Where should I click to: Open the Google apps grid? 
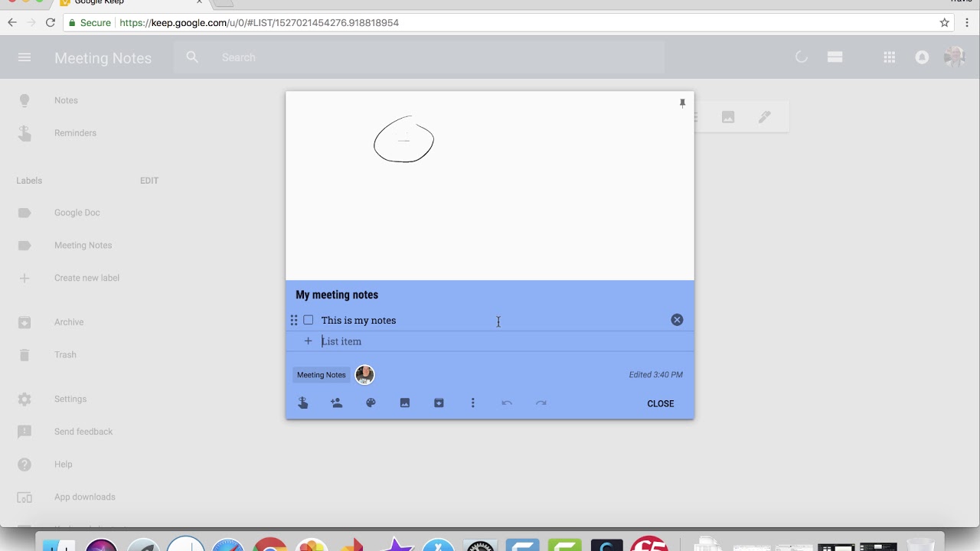[889, 57]
